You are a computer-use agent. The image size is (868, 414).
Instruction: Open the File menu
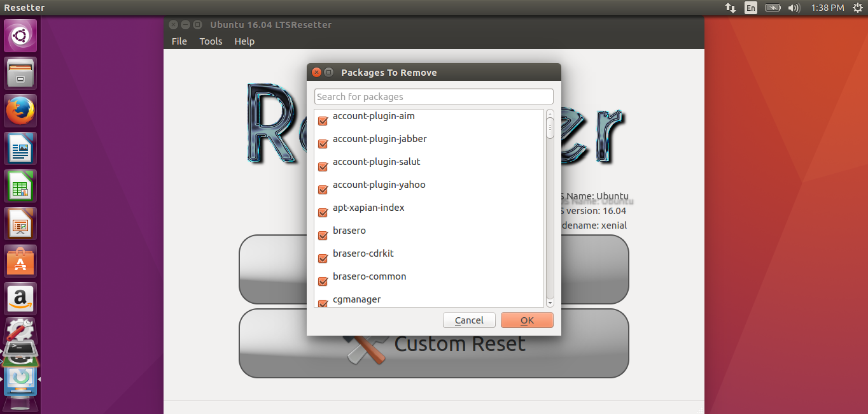pyautogui.click(x=179, y=41)
